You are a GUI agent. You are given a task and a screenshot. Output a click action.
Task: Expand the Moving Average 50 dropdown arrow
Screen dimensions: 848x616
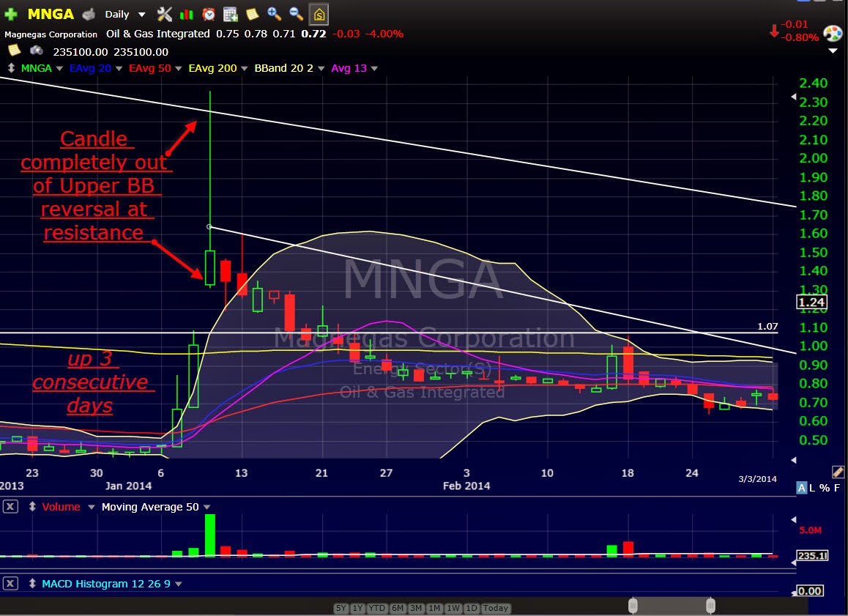207,508
